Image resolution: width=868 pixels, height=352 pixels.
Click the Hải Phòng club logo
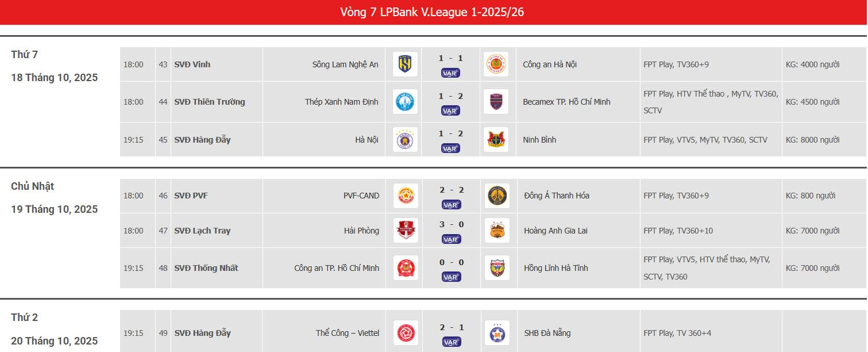pos(405,230)
